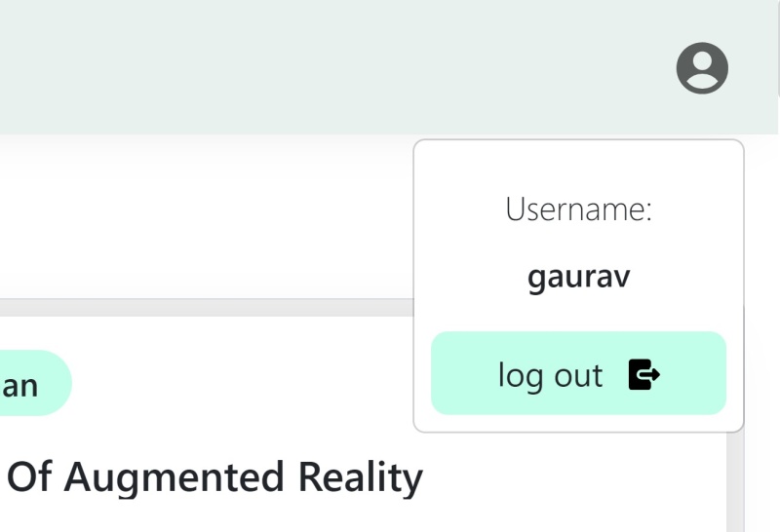Viewport: 780px width, 532px height.
Task: Click the "log out" text label
Action: pyautogui.click(x=551, y=375)
